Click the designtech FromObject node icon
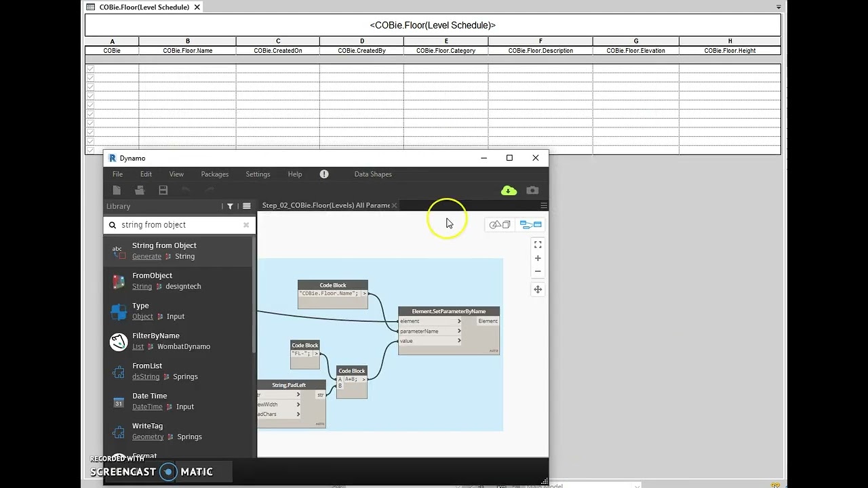This screenshot has width=868, height=488. coord(119,281)
